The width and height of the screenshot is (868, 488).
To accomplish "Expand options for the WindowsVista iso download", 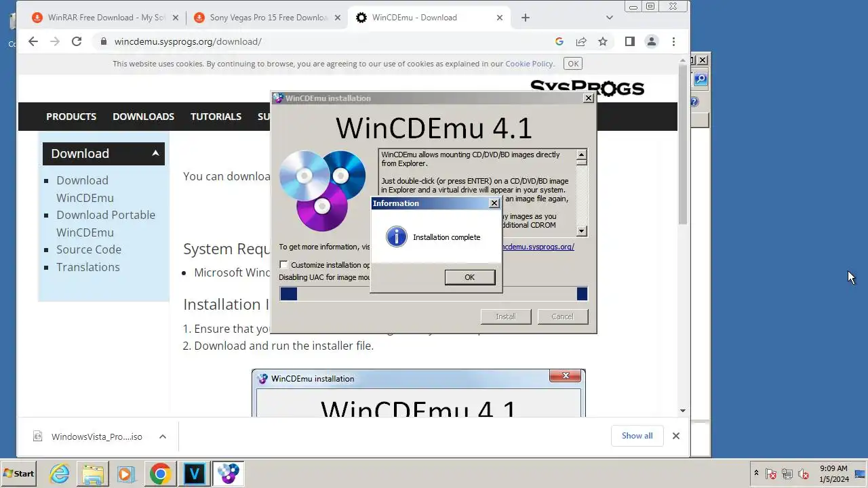I will 163,436.
